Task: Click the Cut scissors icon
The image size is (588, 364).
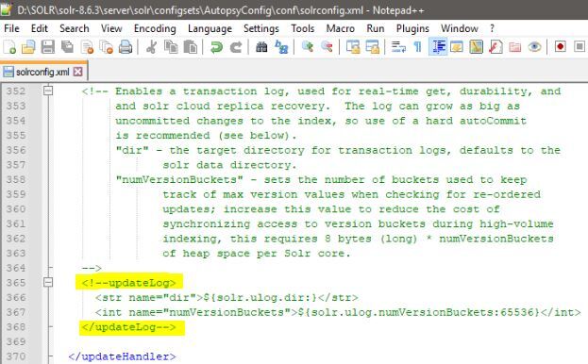Action: click(x=152, y=47)
